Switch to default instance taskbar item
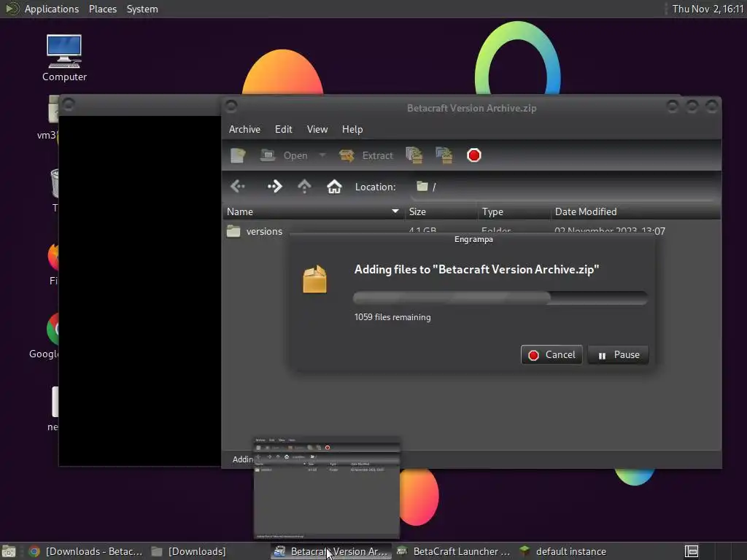Screen dimensions: 747x560 [x=564, y=551]
